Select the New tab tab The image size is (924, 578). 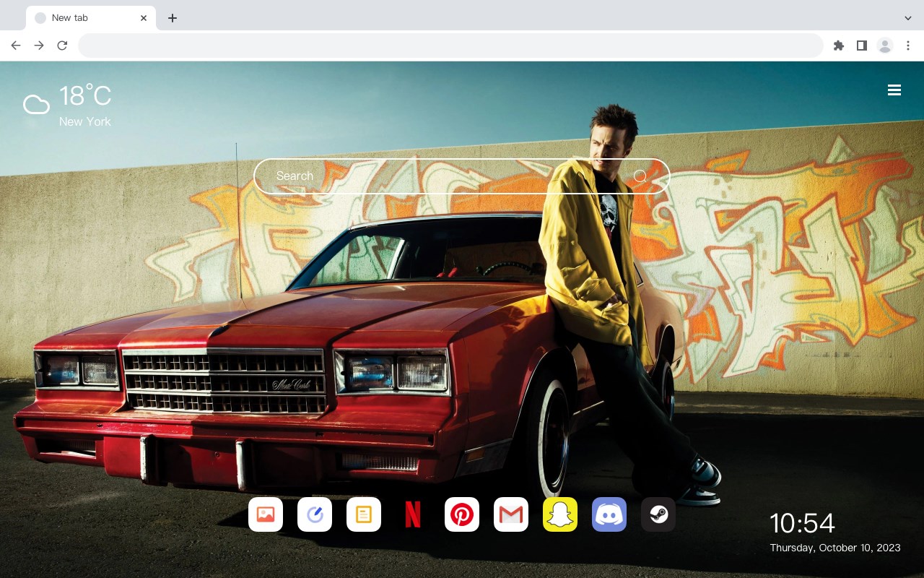click(x=91, y=18)
